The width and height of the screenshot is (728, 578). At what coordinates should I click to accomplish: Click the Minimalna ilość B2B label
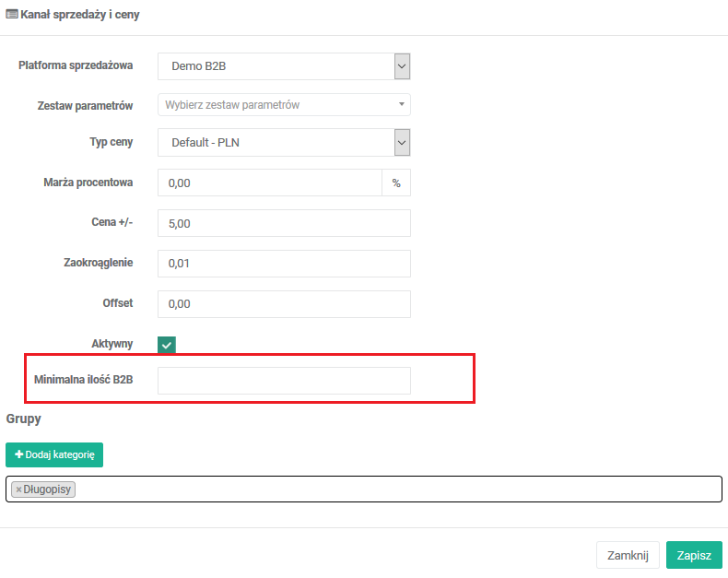(83, 380)
